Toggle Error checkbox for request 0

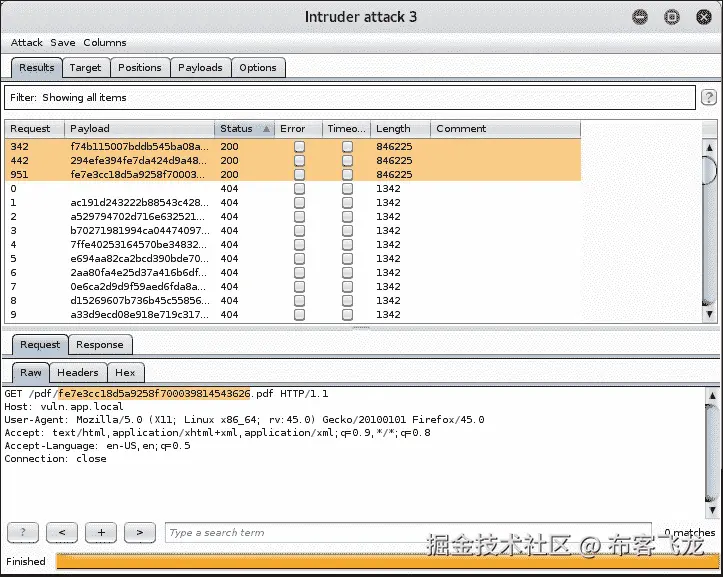click(x=299, y=189)
